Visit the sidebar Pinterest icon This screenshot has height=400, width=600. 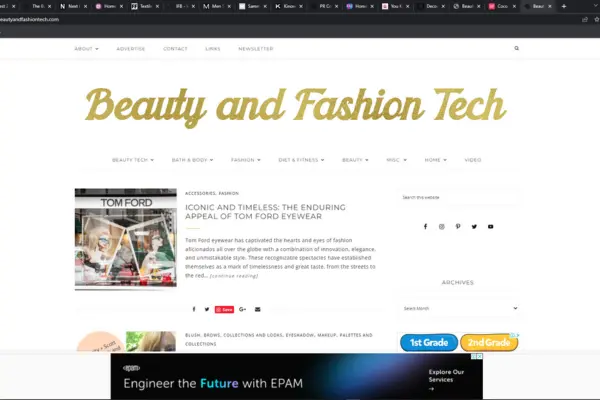click(x=458, y=227)
